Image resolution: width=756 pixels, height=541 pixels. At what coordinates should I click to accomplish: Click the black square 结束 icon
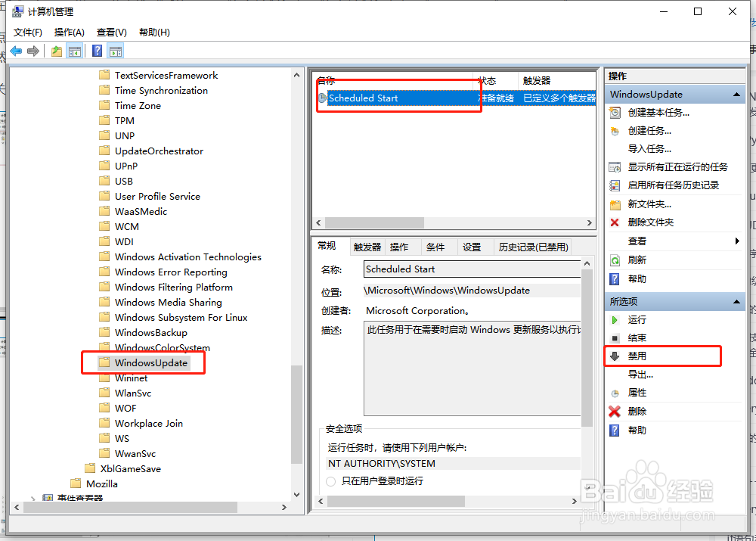[x=615, y=338]
